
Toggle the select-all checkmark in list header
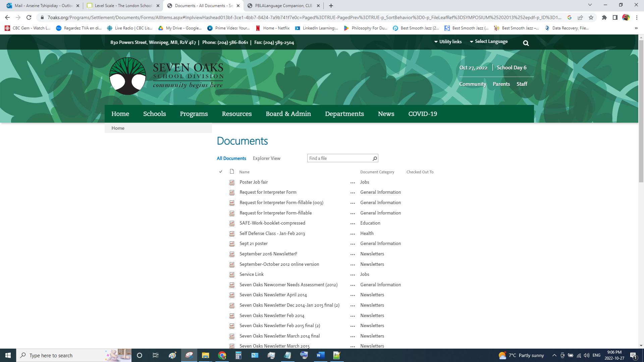(x=221, y=172)
